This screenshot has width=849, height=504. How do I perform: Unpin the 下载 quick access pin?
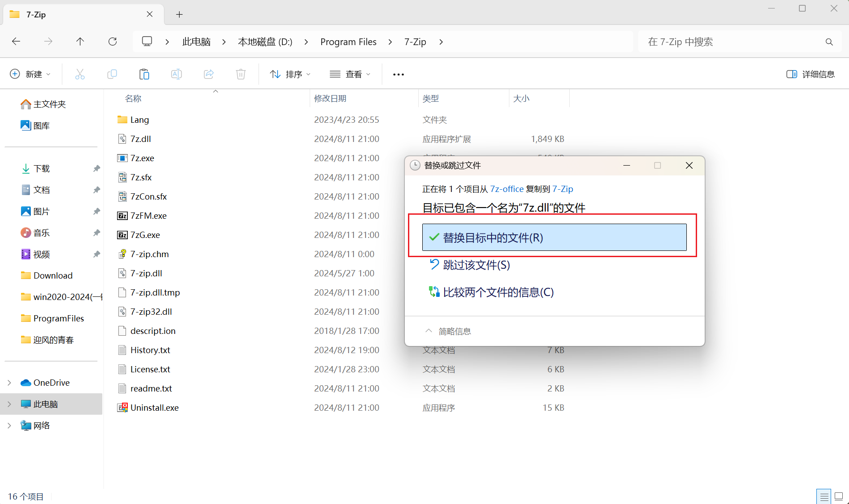[x=97, y=168]
